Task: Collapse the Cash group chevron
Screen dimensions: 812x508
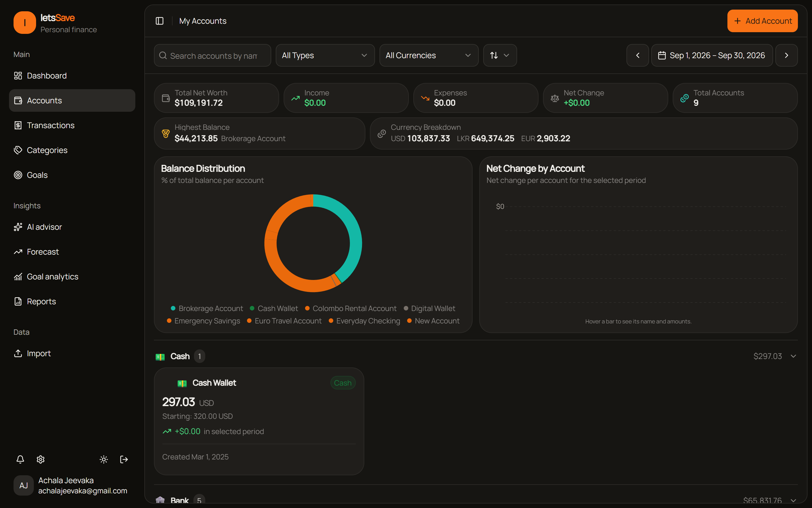Action: click(793, 356)
